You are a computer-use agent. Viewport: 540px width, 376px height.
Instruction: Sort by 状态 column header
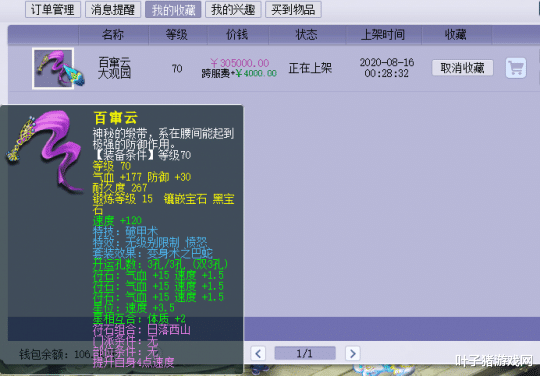pos(306,34)
